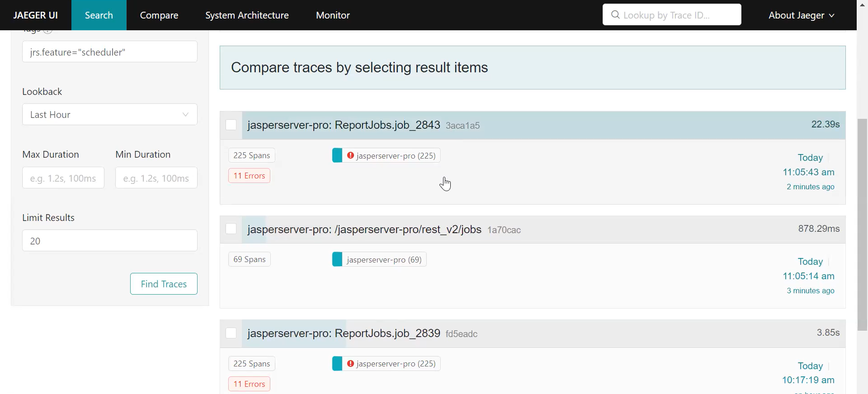Click the 10:17:19 am timestamp
Image resolution: width=868 pixels, height=394 pixels.
point(808,380)
